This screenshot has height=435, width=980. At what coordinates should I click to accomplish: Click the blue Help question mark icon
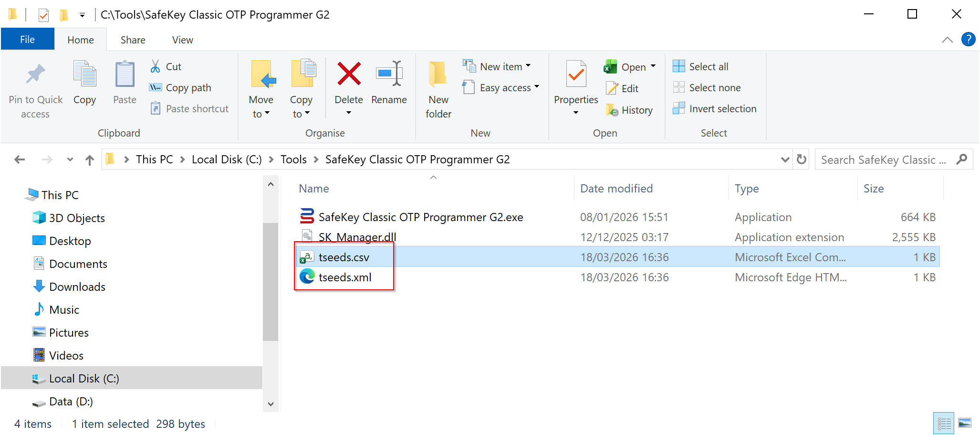(968, 40)
